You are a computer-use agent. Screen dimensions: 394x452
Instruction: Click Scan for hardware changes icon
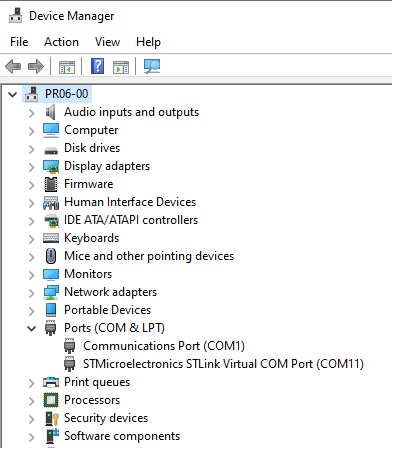[152, 66]
